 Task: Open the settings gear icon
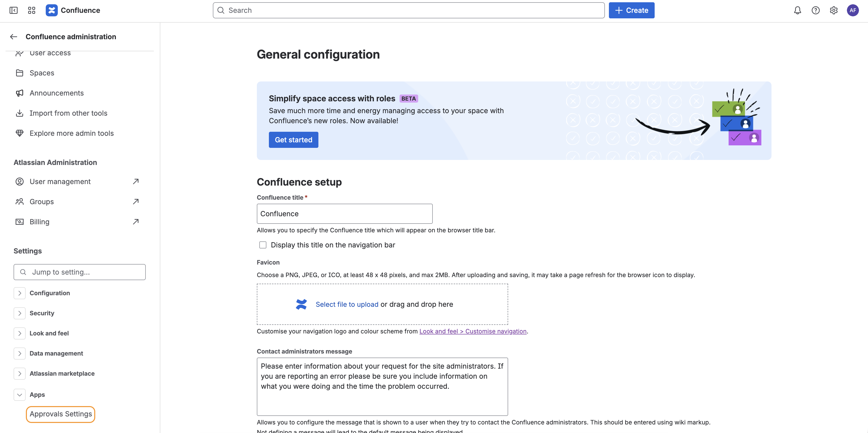[834, 11]
